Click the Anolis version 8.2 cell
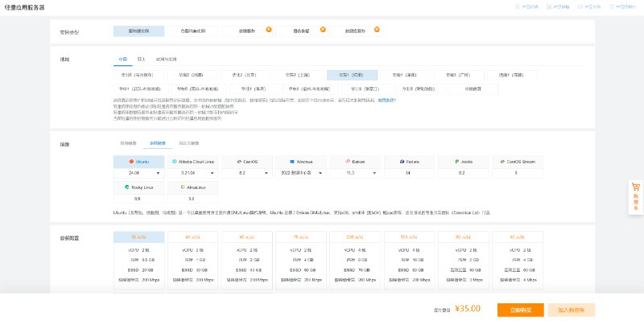This screenshot has height=321, width=644. coord(464,173)
